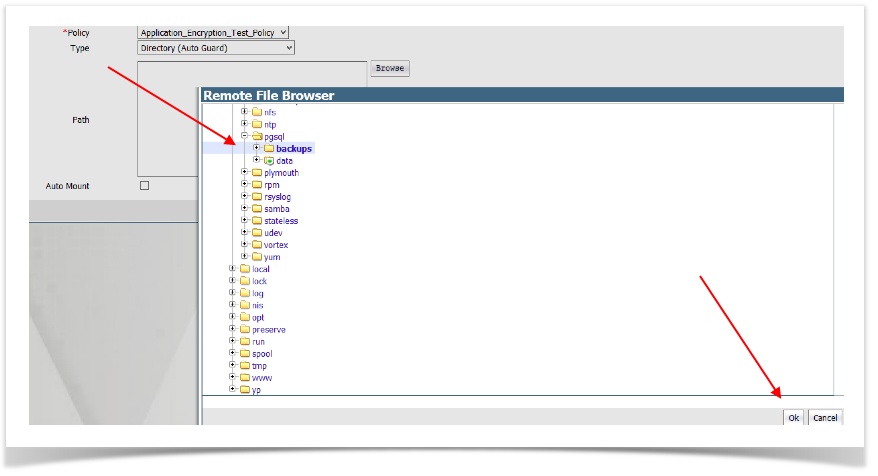Click the www folder icon
The height and width of the screenshot is (476, 878).
pos(245,377)
